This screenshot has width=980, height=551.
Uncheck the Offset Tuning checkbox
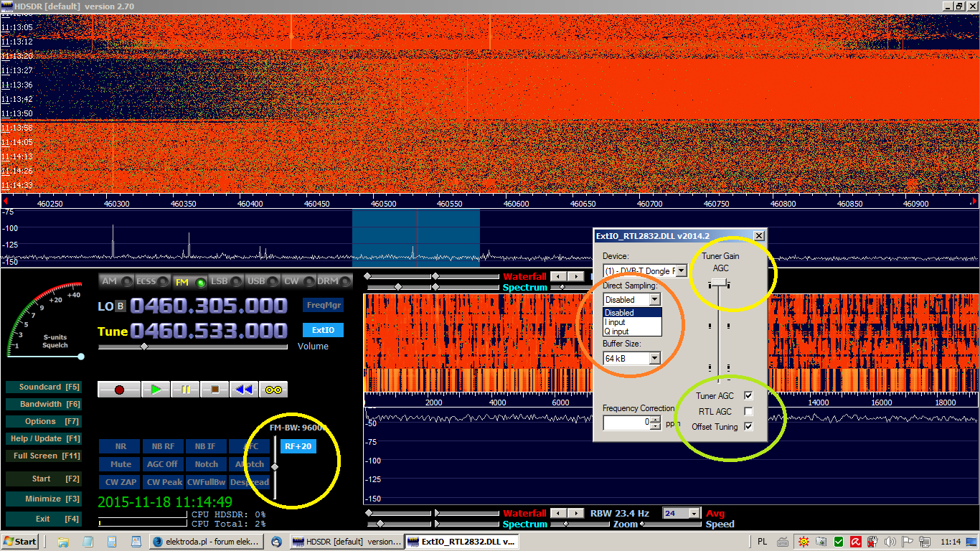[x=748, y=427]
